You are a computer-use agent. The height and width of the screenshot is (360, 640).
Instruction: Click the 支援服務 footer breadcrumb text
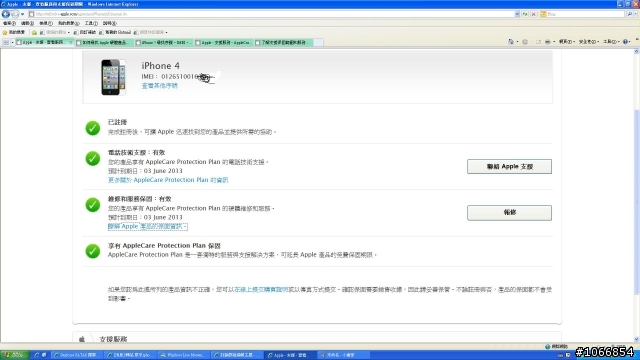(113, 339)
